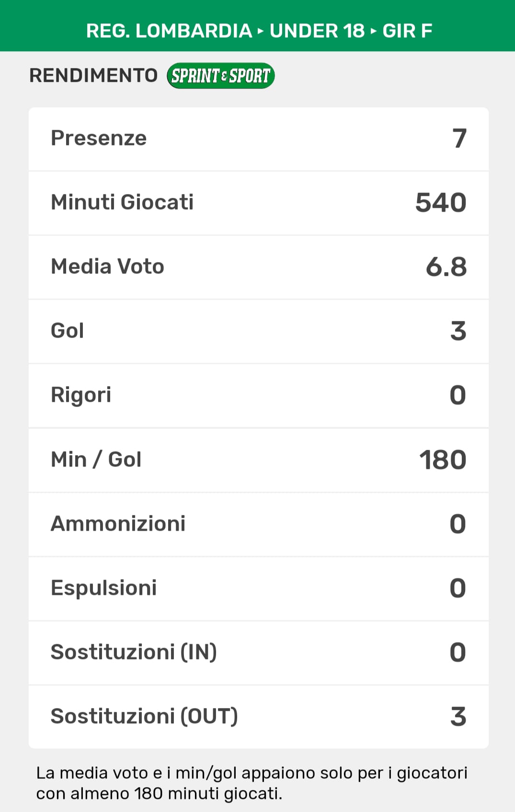Select the Presenze row label
This screenshot has width=515, height=812.
tap(99, 138)
